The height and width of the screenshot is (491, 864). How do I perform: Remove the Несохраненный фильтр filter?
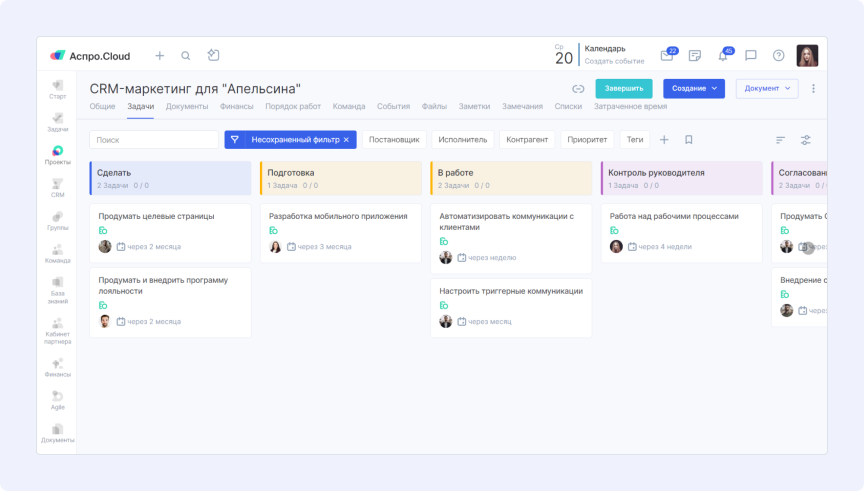click(x=346, y=140)
